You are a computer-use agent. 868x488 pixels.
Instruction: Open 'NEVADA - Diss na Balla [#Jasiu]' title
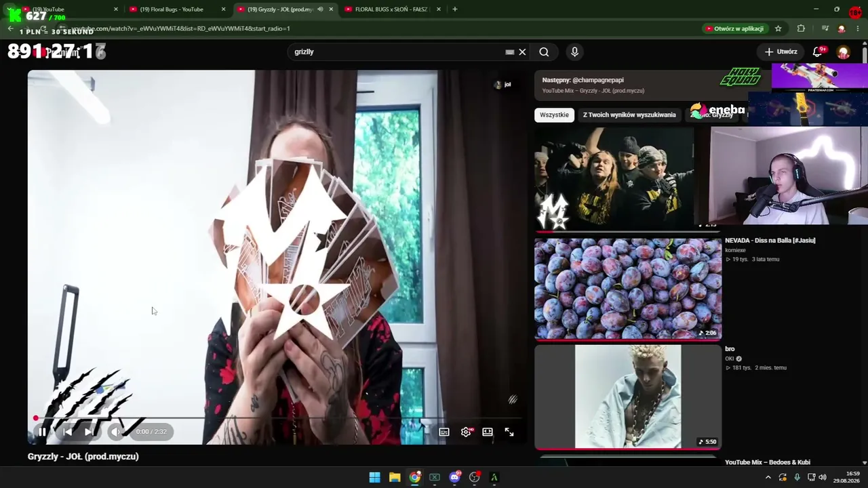[770, 241]
